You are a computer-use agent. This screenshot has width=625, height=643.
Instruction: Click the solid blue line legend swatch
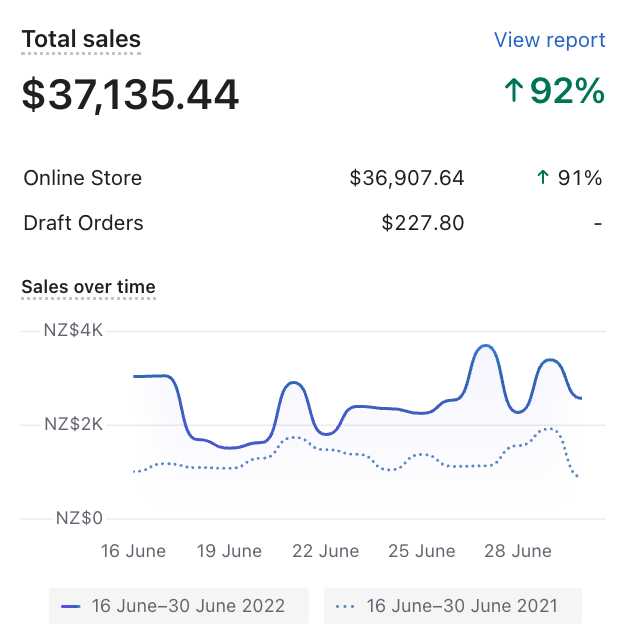(x=71, y=606)
